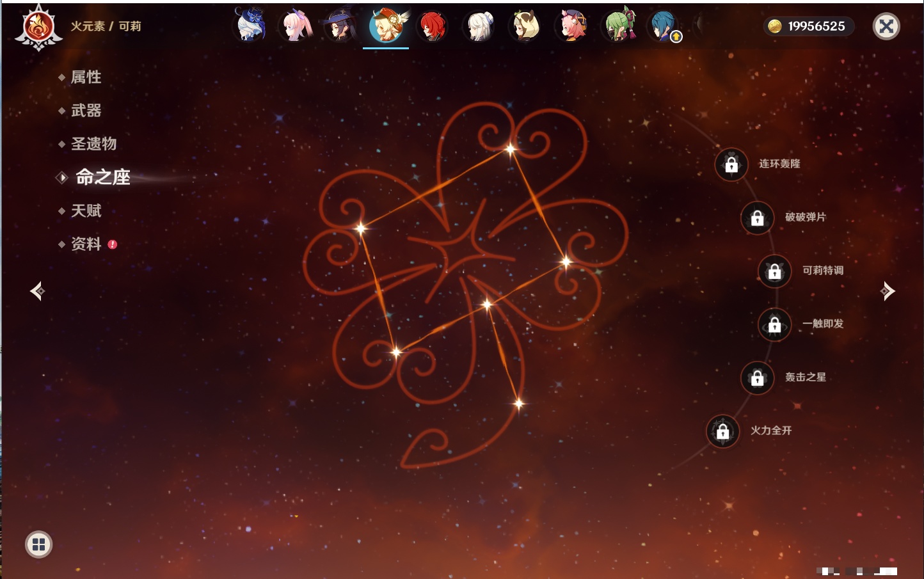Click the topmost star in Klee's constellation
Viewport: 924px width, 579px height.
(x=510, y=149)
